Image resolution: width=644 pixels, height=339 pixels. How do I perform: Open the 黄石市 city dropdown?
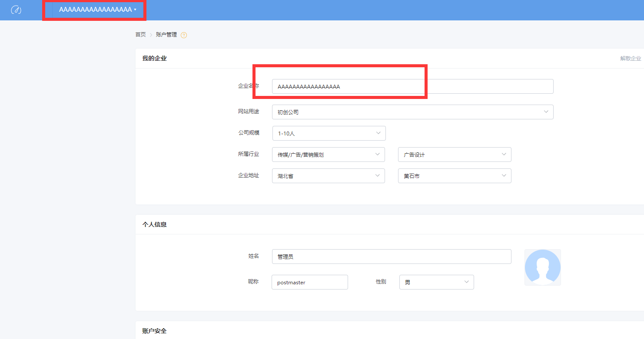point(454,176)
